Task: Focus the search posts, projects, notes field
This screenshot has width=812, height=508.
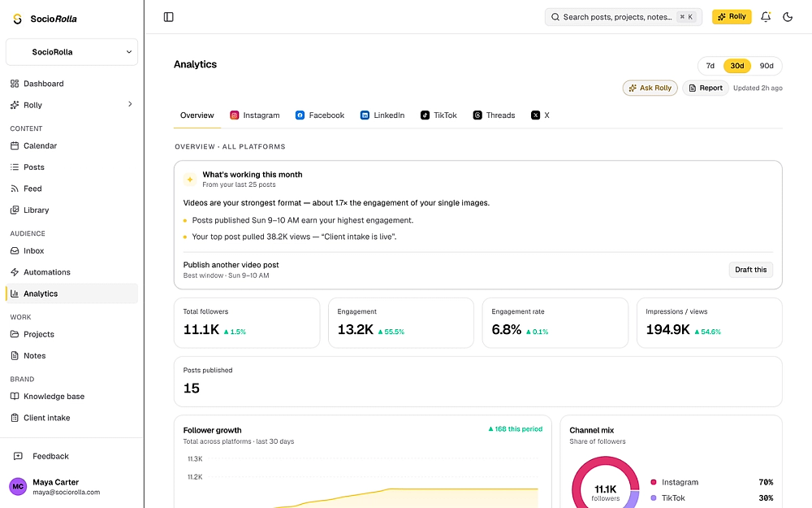Action: point(623,17)
